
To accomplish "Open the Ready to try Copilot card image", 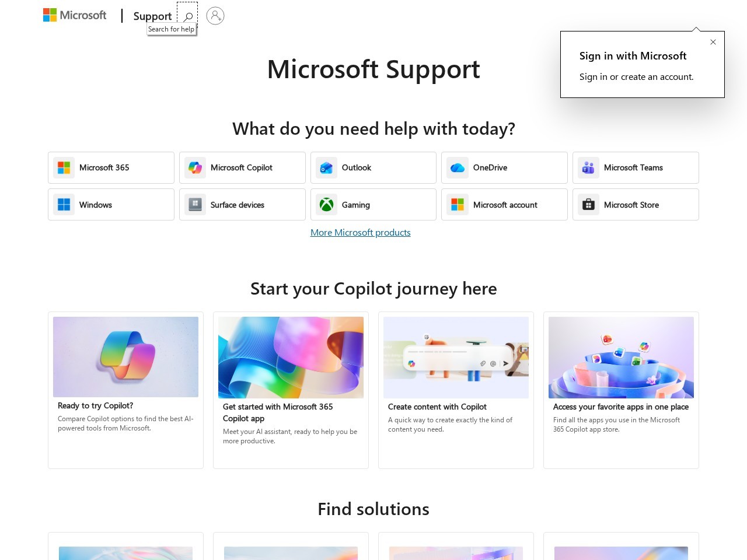I will [x=125, y=357].
